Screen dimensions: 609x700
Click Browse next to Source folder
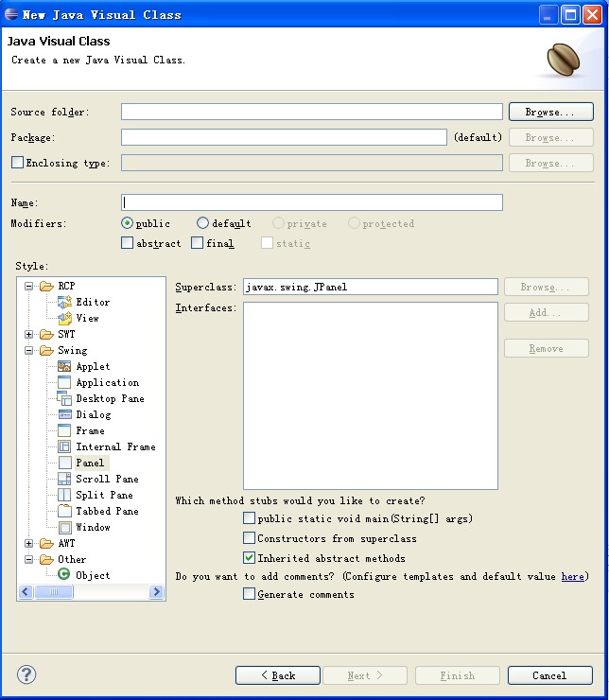(551, 112)
